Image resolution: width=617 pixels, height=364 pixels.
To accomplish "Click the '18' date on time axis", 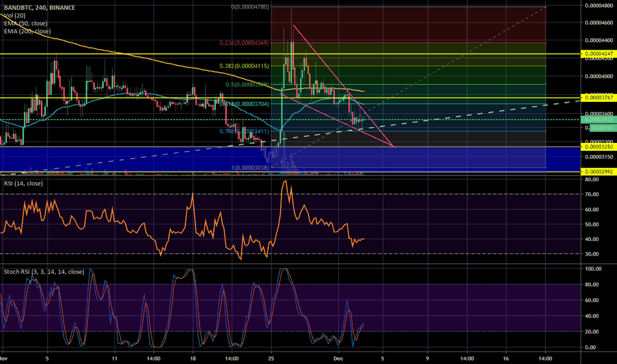I will (x=193, y=359).
